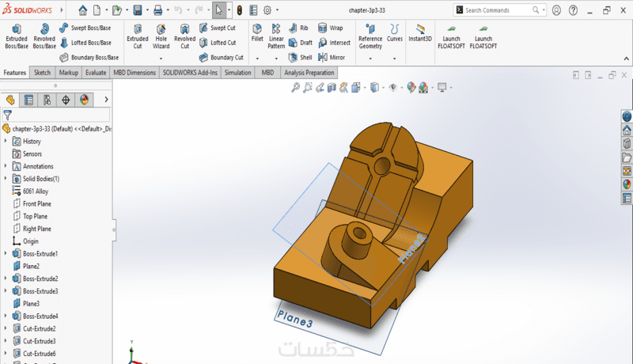Open the Hole Wizard dropdown arrow
The width and height of the screenshot is (633, 364).
161,59
